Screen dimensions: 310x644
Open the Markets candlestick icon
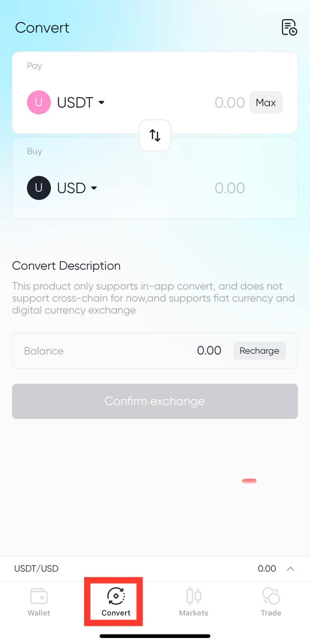pyautogui.click(x=193, y=596)
